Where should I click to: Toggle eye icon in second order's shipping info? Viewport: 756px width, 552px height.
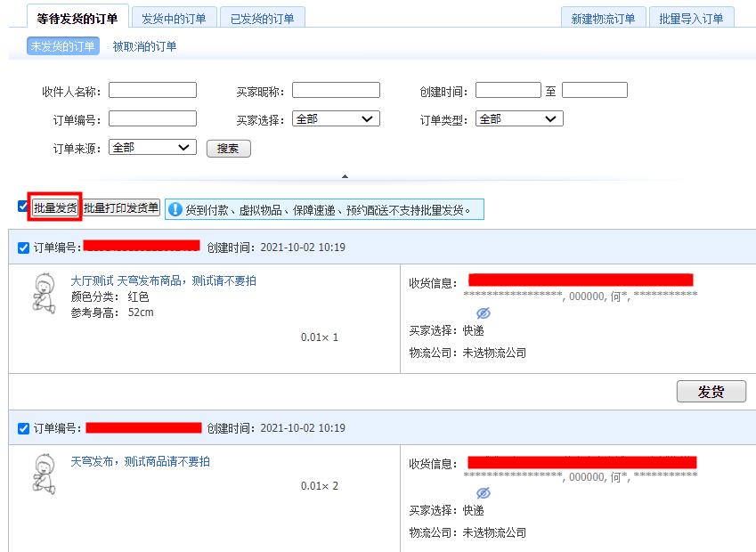point(484,493)
